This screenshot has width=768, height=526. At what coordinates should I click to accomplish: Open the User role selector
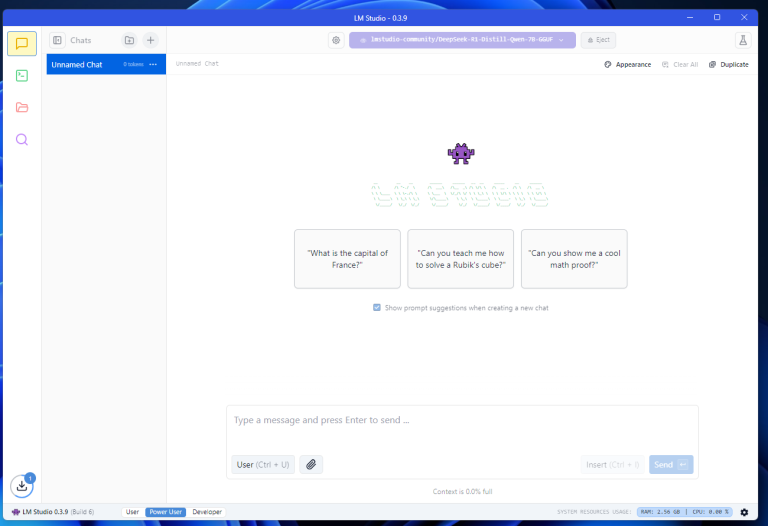tap(262, 464)
